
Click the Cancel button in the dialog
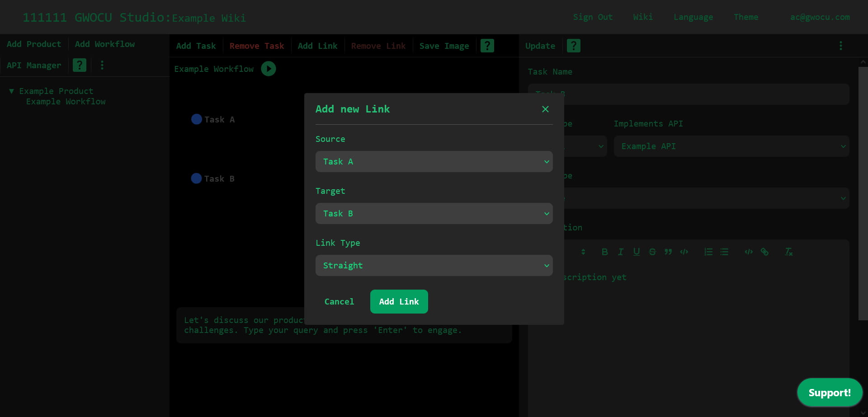(x=339, y=302)
